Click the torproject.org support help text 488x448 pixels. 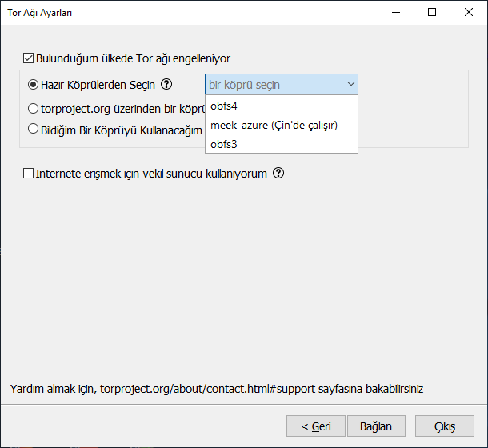click(x=216, y=390)
